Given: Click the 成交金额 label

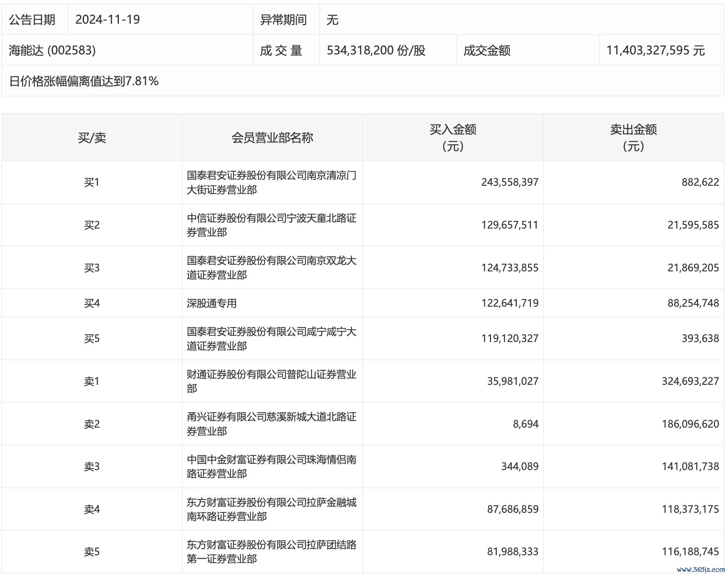Looking at the screenshot, I should pos(487,50).
